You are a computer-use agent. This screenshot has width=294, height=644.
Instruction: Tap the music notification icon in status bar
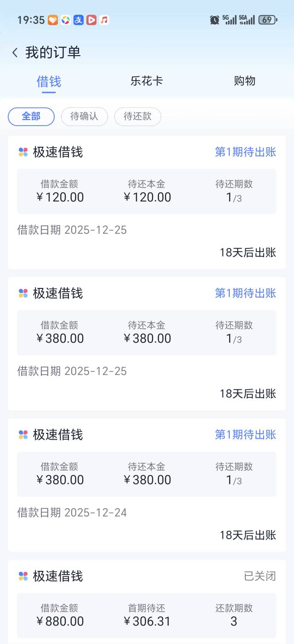[x=104, y=20]
